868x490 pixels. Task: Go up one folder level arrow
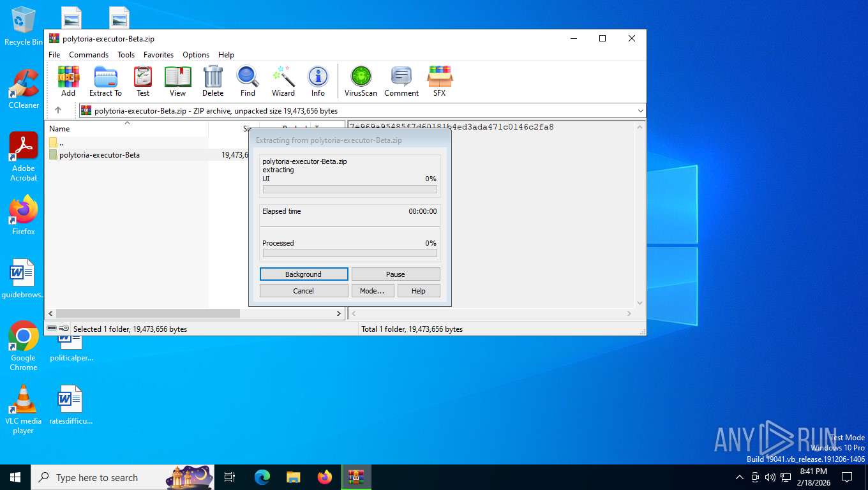(x=58, y=110)
